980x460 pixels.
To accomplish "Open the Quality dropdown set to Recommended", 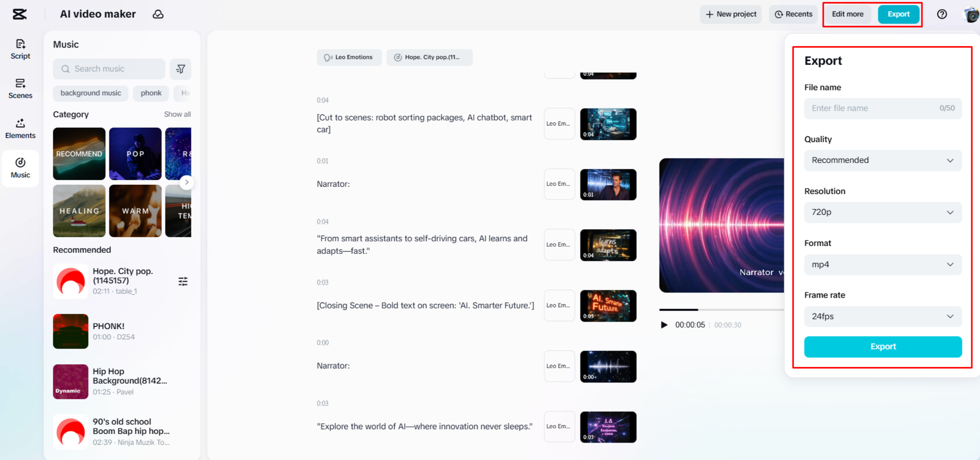I will pyautogui.click(x=883, y=160).
